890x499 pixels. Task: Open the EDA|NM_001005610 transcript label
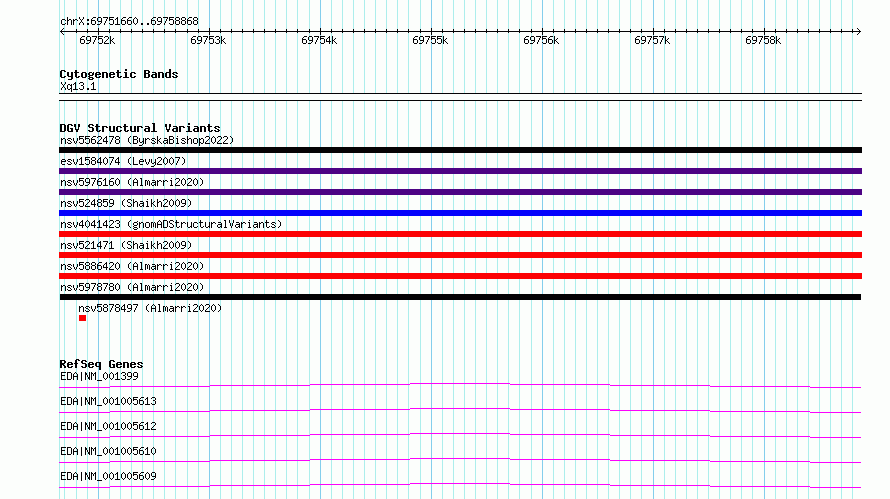108,451
